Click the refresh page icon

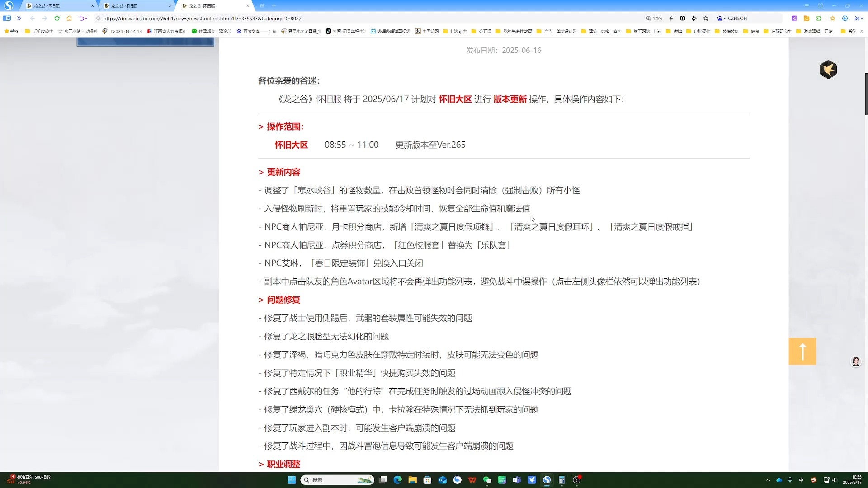57,19
